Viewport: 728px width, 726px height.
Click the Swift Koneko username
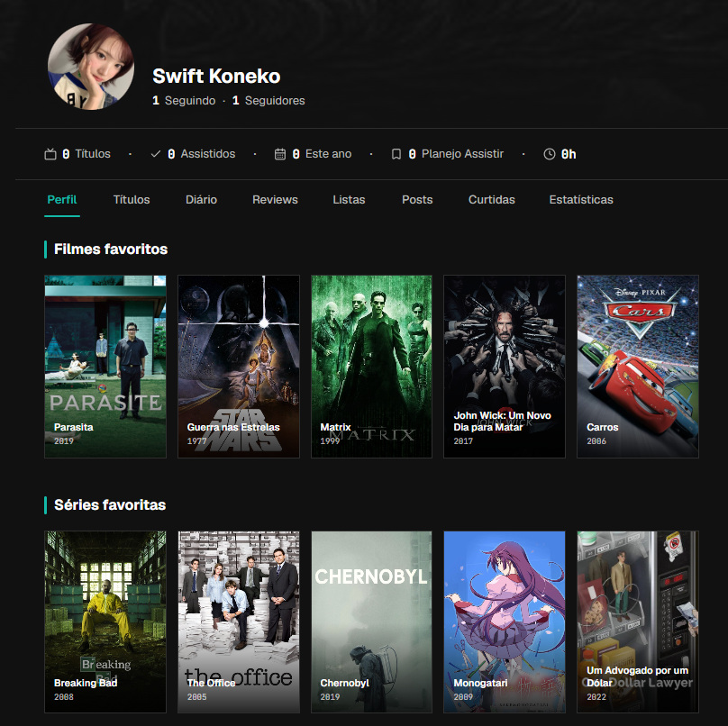point(216,77)
